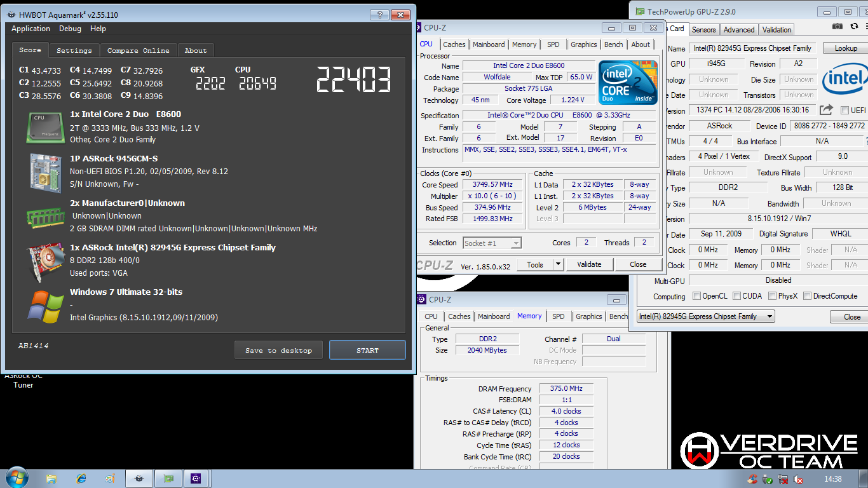Click the Tools button in CPU-Z
This screenshot has height=488, width=868.
535,264
